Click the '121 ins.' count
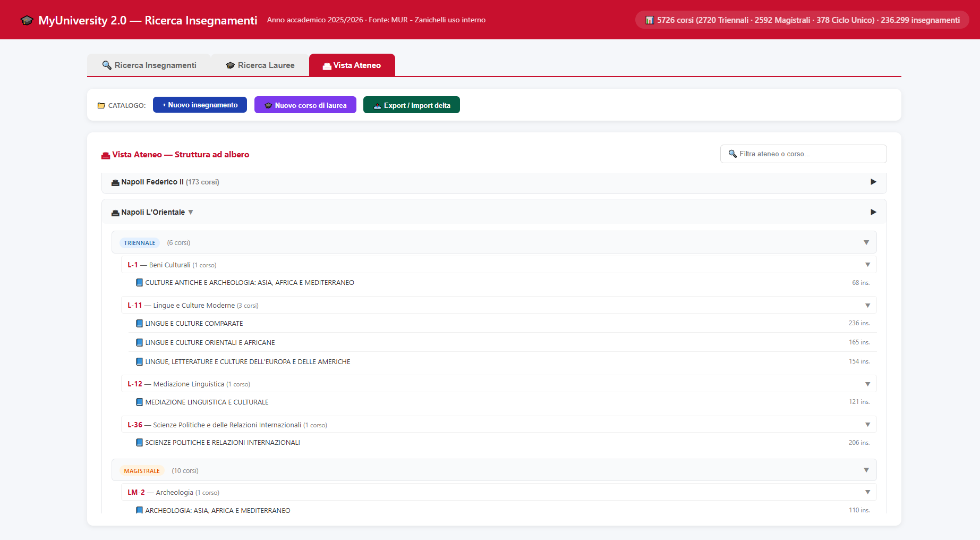The image size is (980, 540). 859,402
